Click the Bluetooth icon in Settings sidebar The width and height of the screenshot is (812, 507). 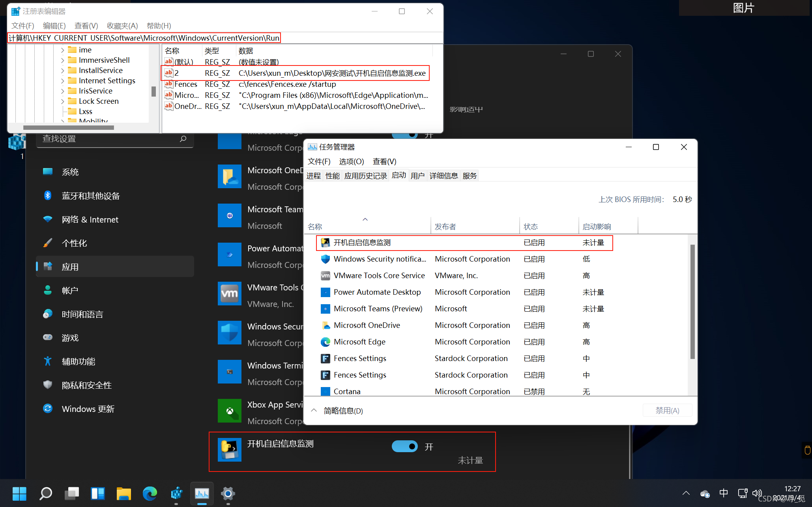tap(48, 196)
